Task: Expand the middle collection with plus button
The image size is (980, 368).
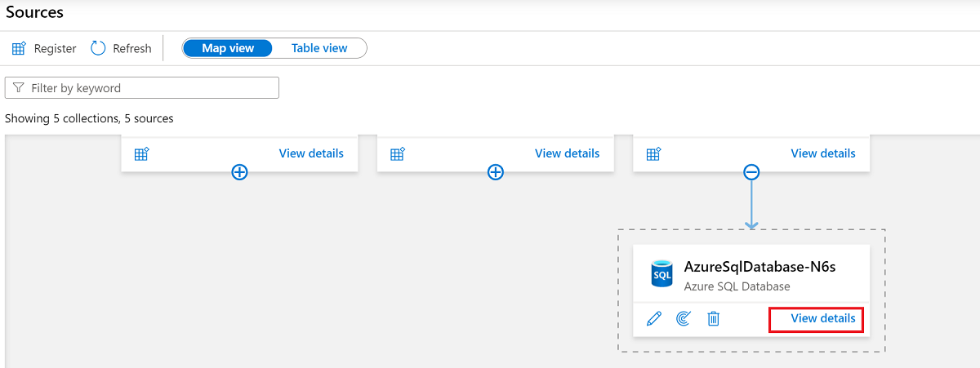Action: [x=496, y=172]
